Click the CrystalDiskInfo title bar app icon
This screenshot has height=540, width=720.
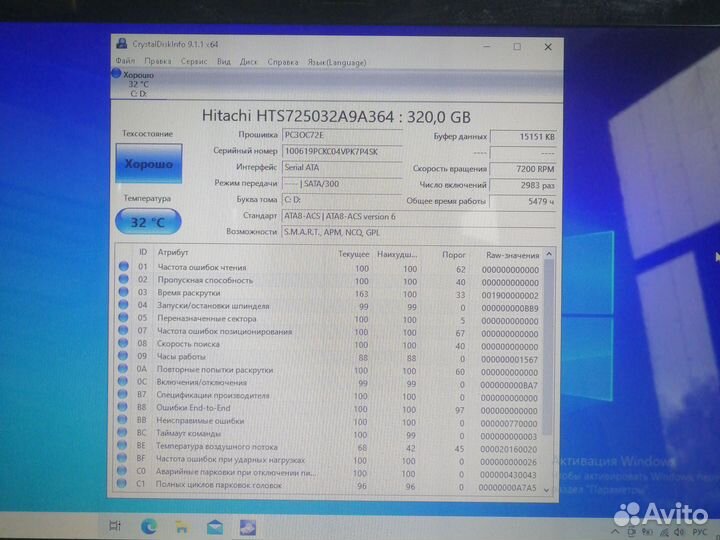point(121,45)
